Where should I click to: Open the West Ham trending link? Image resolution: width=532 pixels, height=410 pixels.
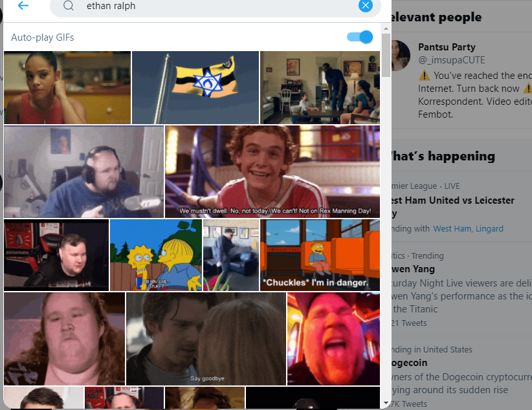pyautogui.click(x=452, y=228)
